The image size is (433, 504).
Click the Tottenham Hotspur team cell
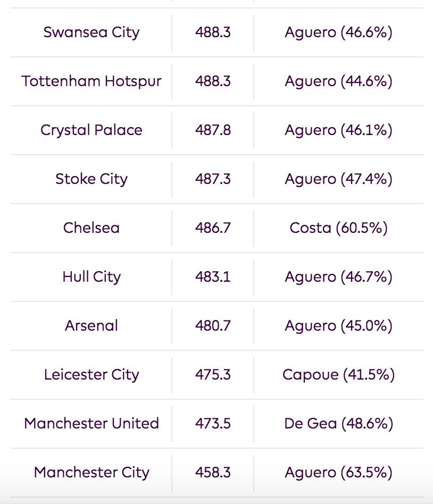[91, 81]
